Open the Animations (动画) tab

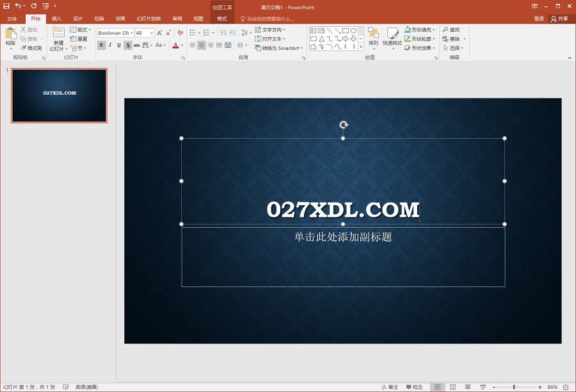[120, 19]
